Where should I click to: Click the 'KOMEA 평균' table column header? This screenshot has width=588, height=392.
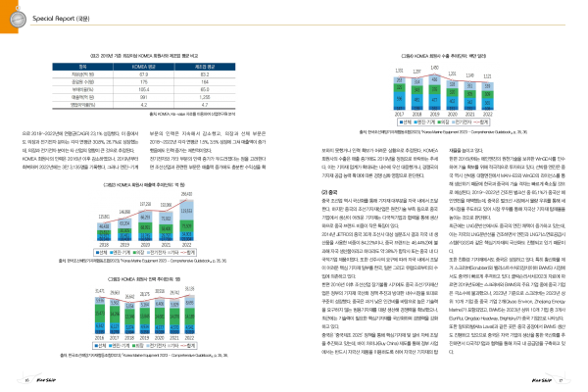tap(144, 67)
